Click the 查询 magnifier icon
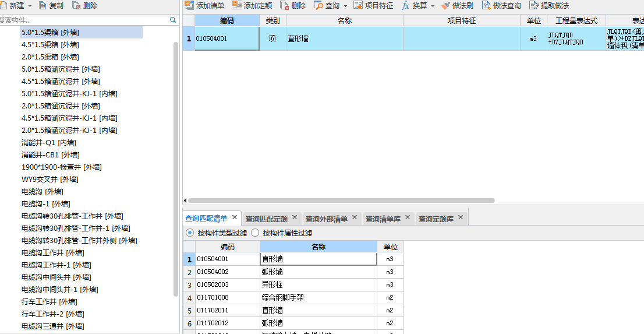 click(319, 6)
